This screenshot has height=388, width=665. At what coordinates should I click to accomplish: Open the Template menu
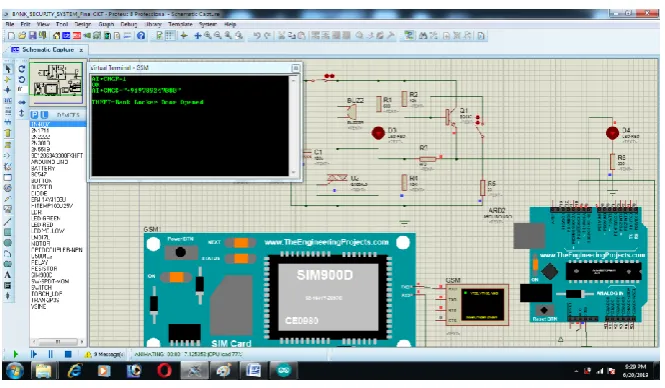(180, 25)
